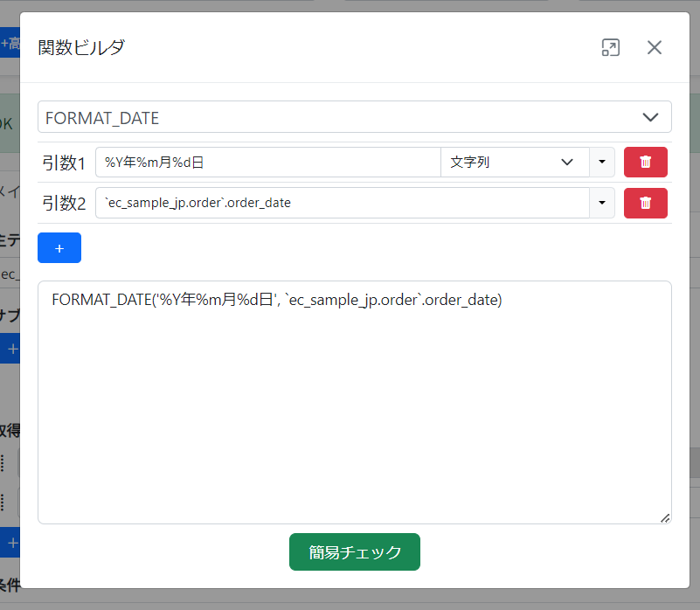This screenshot has width=700, height=610.
Task: Delete 引数1 using its red trash icon
Action: coord(645,162)
